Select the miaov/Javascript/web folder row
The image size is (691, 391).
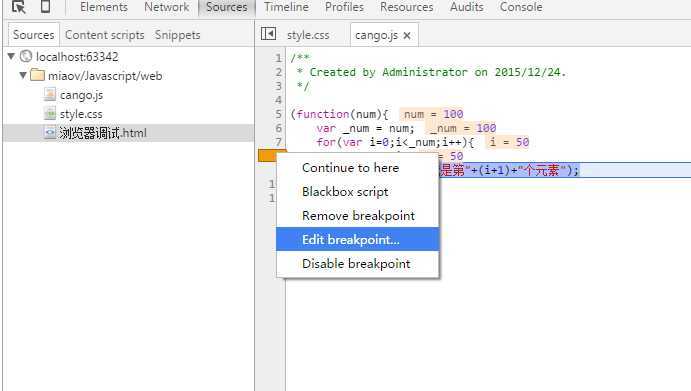pyautogui.click(x=105, y=76)
